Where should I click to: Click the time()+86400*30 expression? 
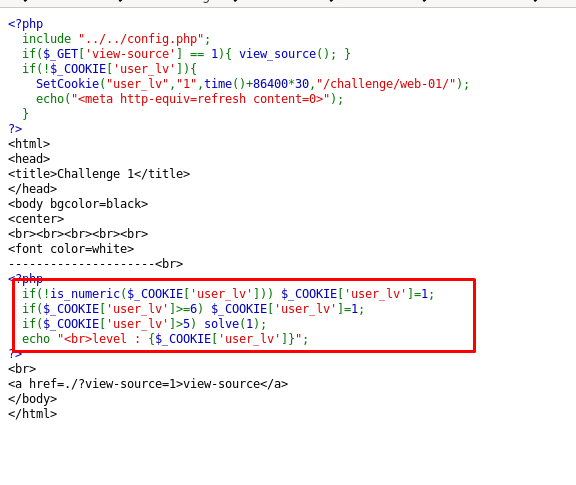256,84
